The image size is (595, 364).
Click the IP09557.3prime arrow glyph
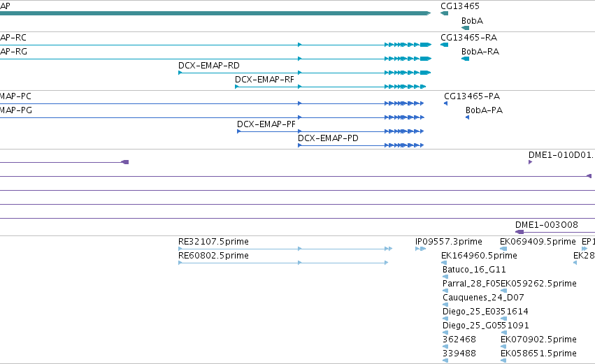(x=420, y=249)
